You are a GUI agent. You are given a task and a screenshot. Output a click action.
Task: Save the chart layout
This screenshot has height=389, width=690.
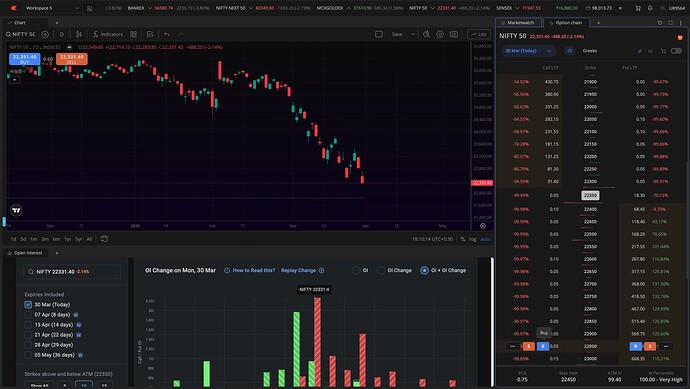[397, 34]
